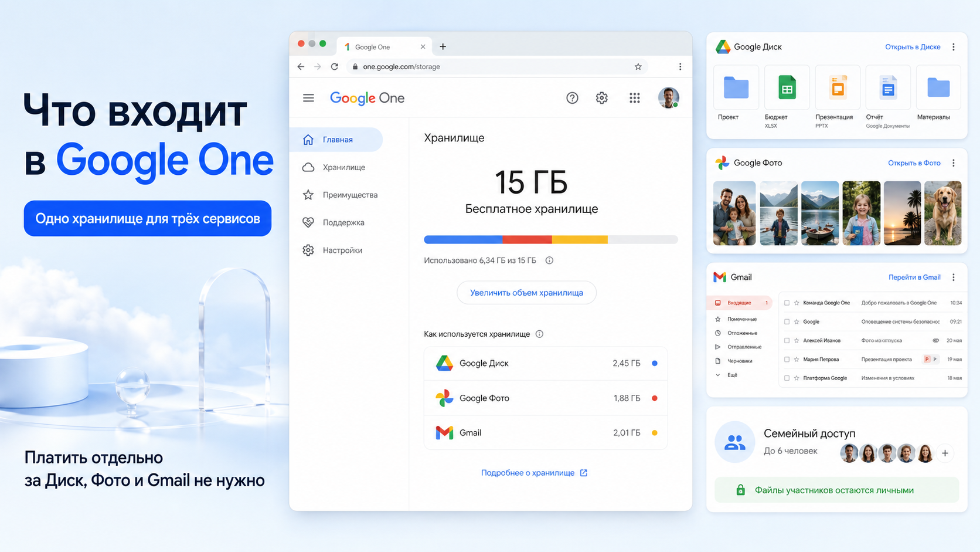Tick the checkbox for Мария Петрова email
Screen dimensions: 980x552
pos(787,360)
